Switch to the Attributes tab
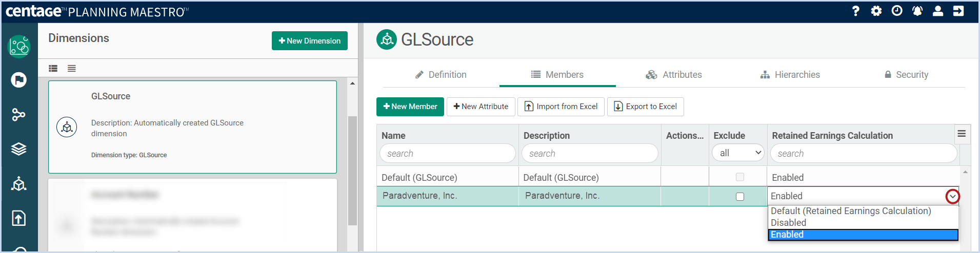 pos(674,75)
